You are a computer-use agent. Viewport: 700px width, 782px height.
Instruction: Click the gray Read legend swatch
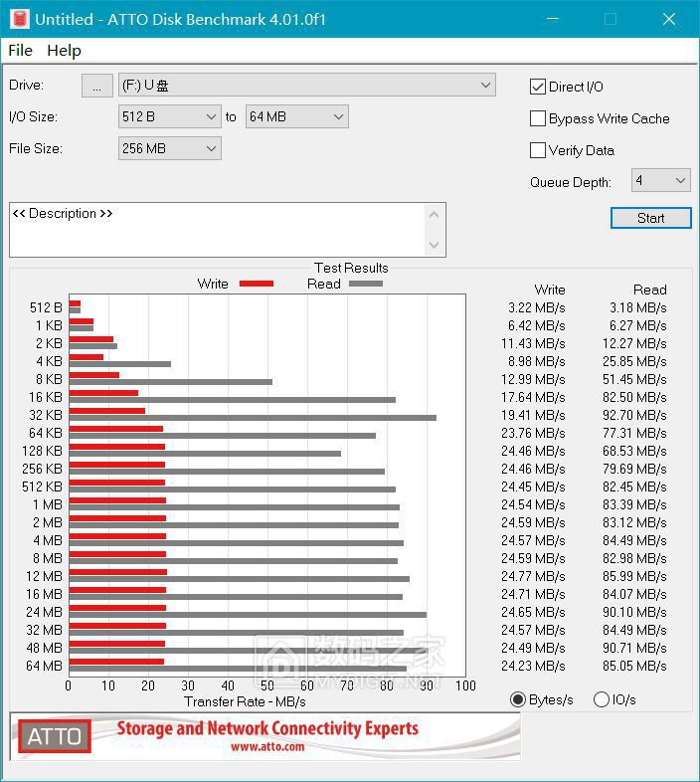(x=366, y=284)
